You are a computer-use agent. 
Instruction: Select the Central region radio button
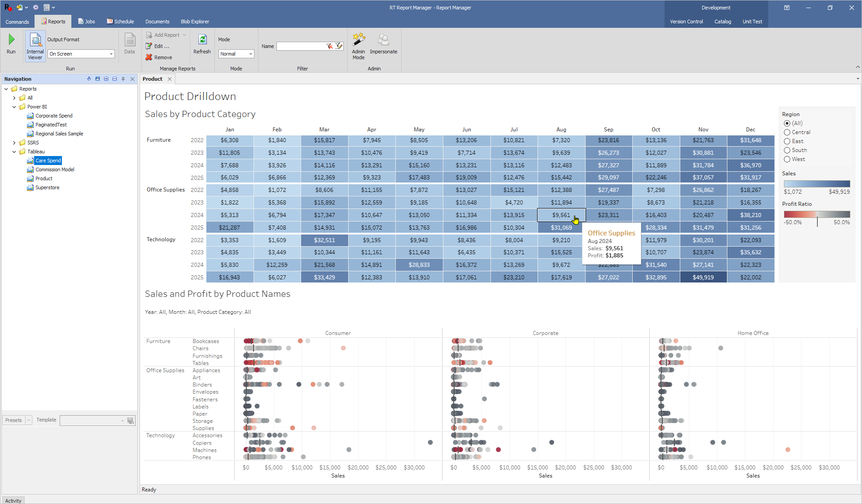tap(787, 132)
